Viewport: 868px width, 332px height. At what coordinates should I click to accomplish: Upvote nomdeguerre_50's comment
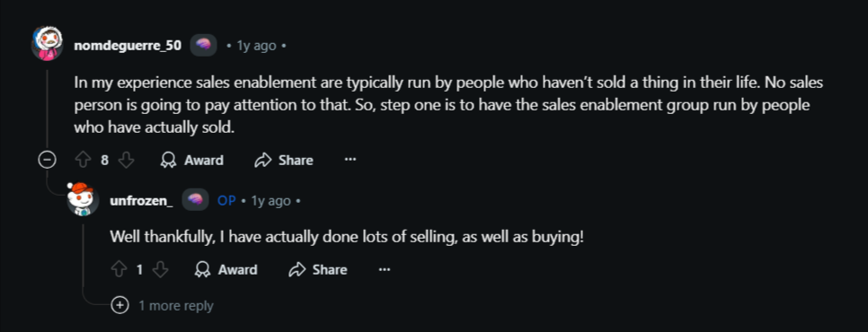click(83, 161)
